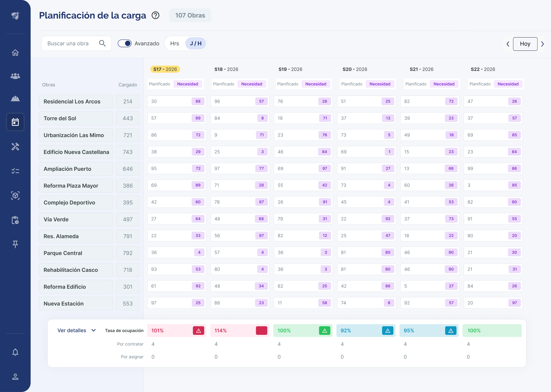
Task: Click Cargado value 214
Action: pyautogui.click(x=128, y=101)
